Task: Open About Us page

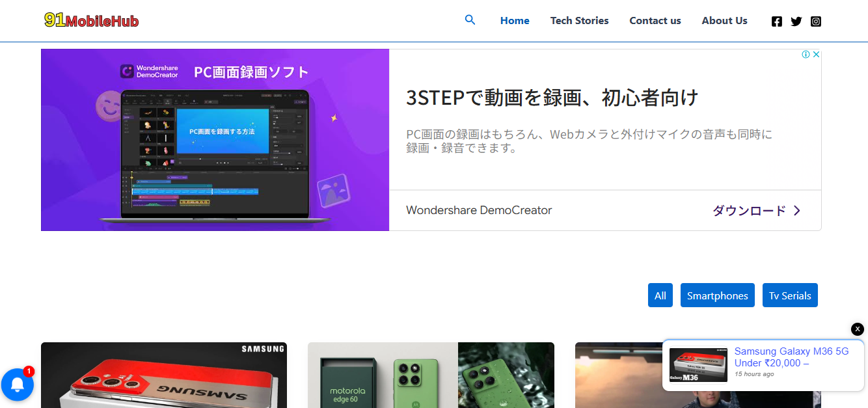Action: coord(724,21)
